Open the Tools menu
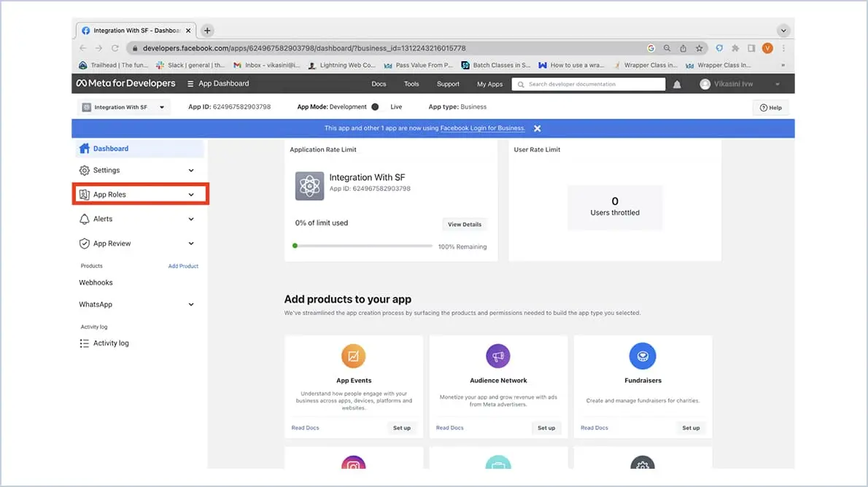 (411, 84)
